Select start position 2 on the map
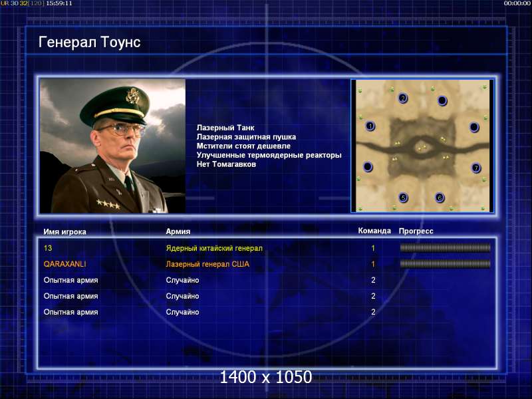 point(403,98)
